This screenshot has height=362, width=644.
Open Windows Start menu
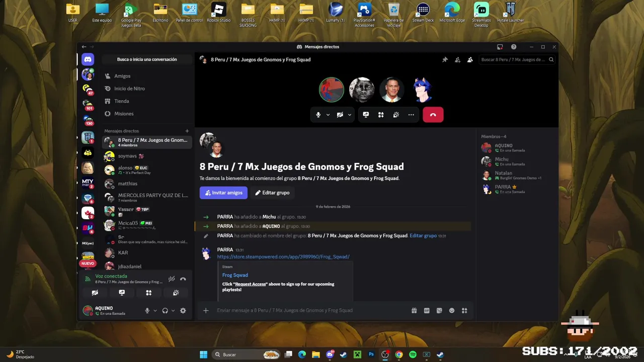point(203,354)
